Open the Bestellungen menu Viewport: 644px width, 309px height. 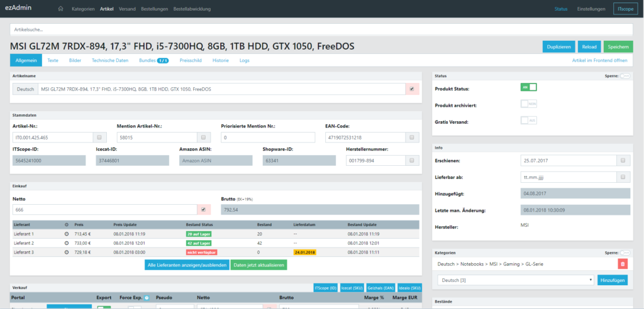[153, 9]
